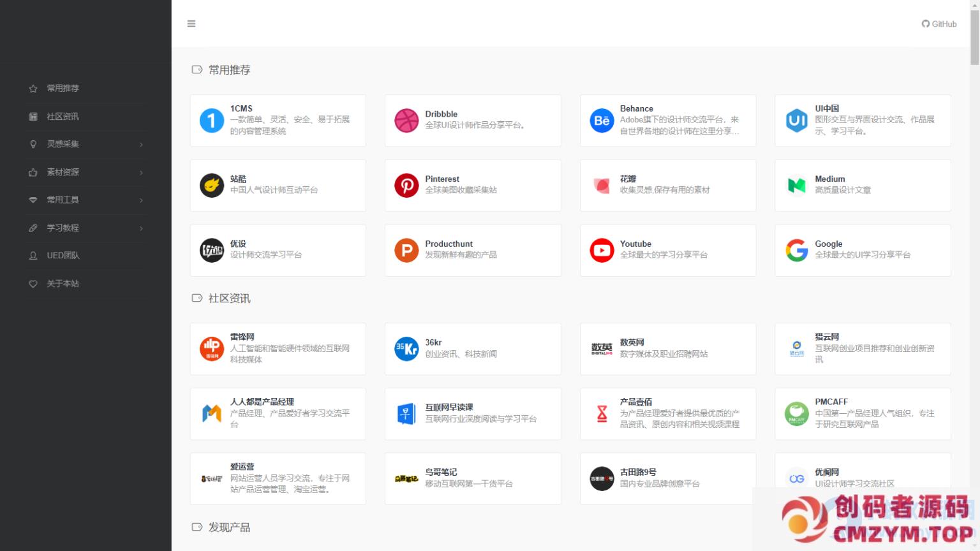This screenshot has width=980, height=551.
Task: Open the Dribbble pink basketball icon
Action: (406, 121)
